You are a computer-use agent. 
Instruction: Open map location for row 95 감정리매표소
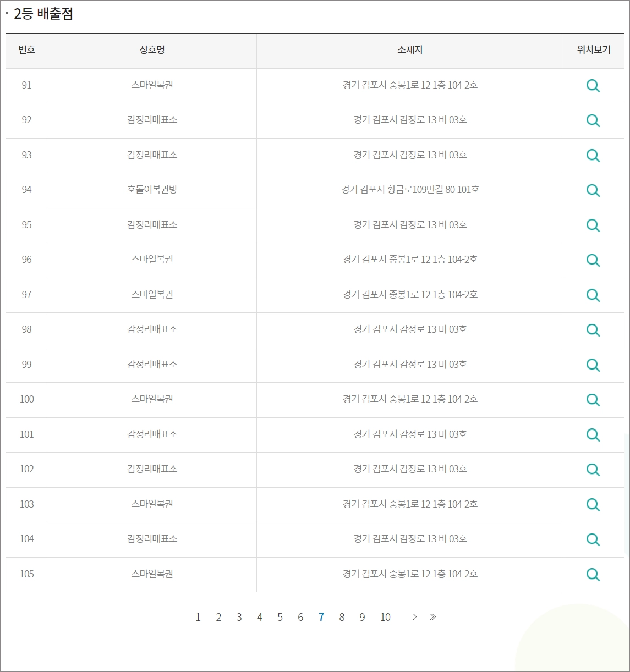(593, 225)
